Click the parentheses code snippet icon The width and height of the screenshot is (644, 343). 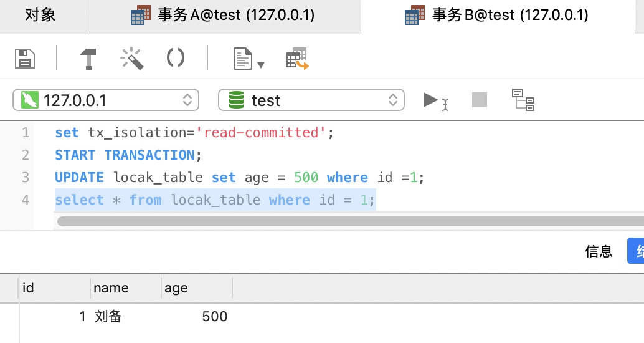tap(176, 58)
